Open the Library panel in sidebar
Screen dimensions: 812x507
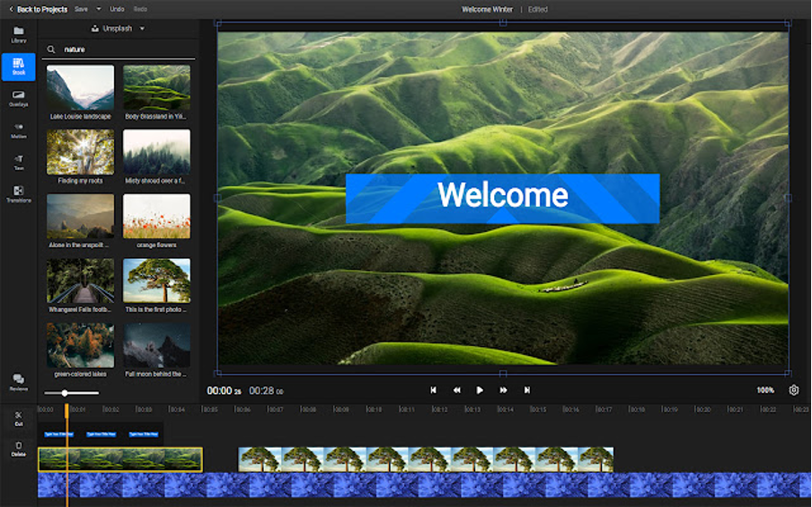coord(18,34)
